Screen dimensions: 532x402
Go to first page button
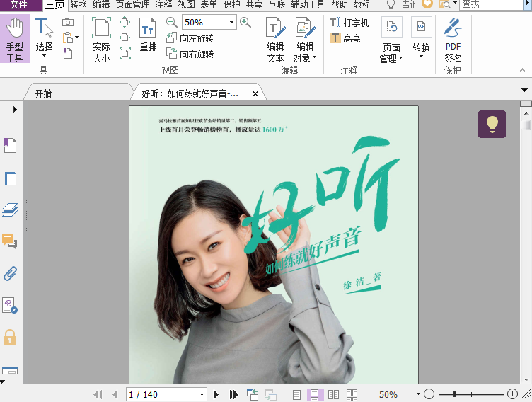pyautogui.click(x=98, y=394)
